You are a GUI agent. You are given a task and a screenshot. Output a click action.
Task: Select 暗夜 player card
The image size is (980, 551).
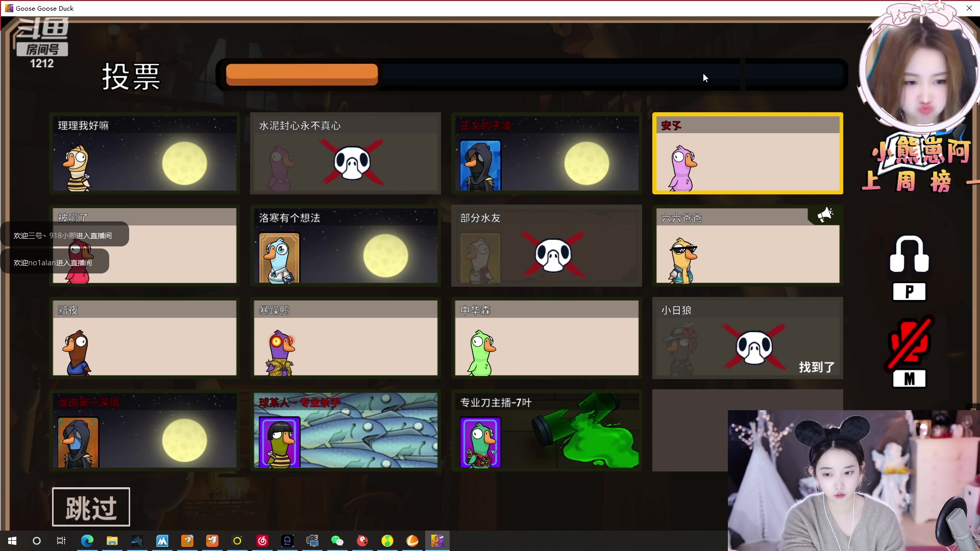[144, 338]
